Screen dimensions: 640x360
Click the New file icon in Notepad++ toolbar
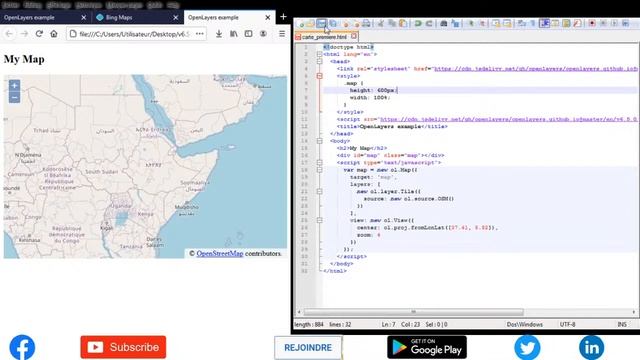302,24
